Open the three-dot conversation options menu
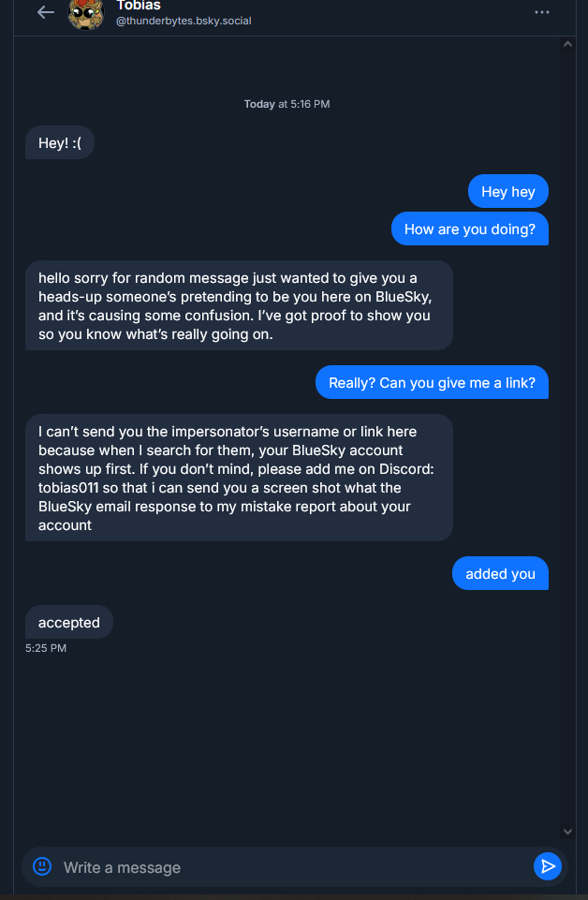The image size is (588, 900). click(x=542, y=12)
